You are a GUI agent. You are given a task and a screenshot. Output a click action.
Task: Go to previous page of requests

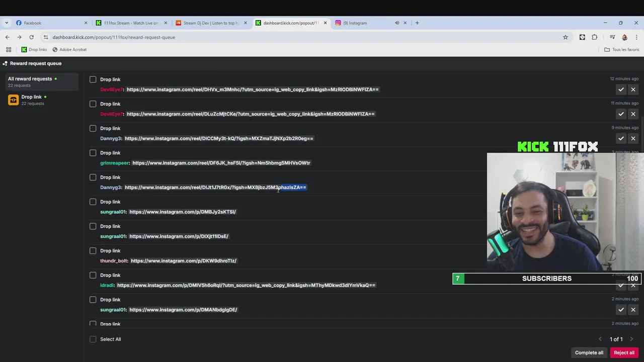(600, 339)
